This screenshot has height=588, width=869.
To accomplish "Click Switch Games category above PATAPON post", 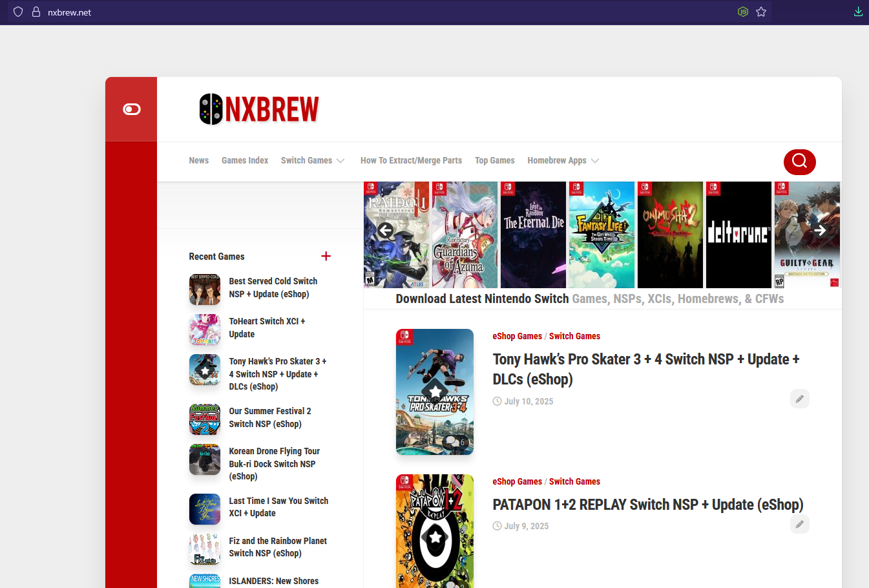I will pos(574,481).
